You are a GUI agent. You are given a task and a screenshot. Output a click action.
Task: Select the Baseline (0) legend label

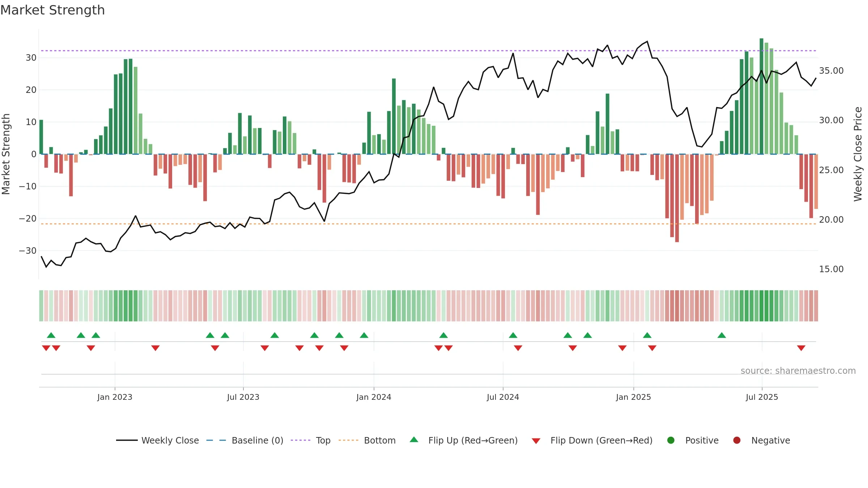[258, 440]
